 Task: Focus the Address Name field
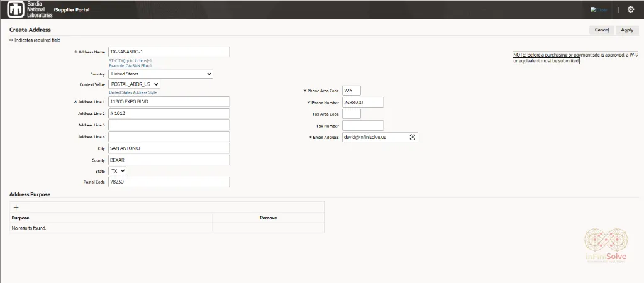[169, 52]
